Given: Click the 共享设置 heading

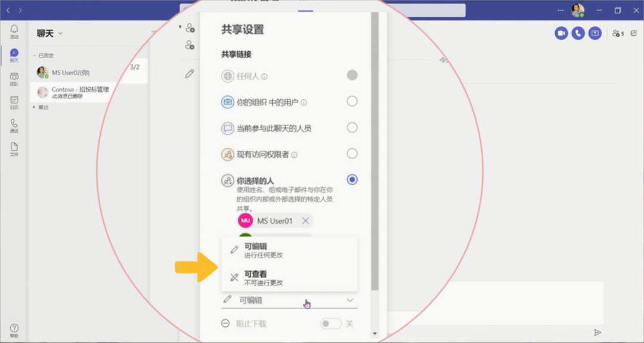Looking at the screenshot, I should (242, 30).
